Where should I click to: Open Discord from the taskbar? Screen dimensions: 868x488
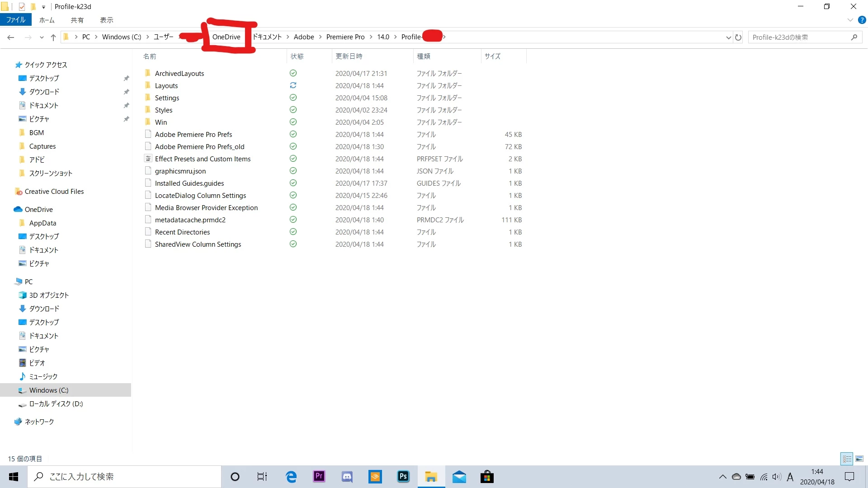click(x=347, y=476)
